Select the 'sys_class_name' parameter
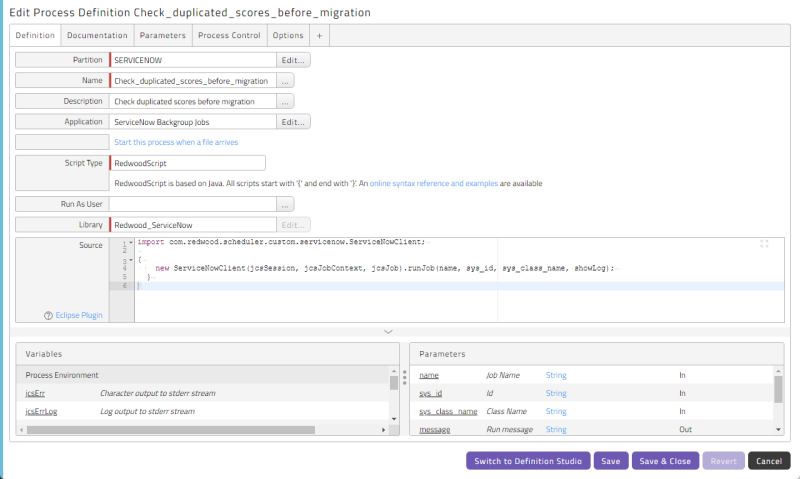800x479 pixels. (448, 411)
